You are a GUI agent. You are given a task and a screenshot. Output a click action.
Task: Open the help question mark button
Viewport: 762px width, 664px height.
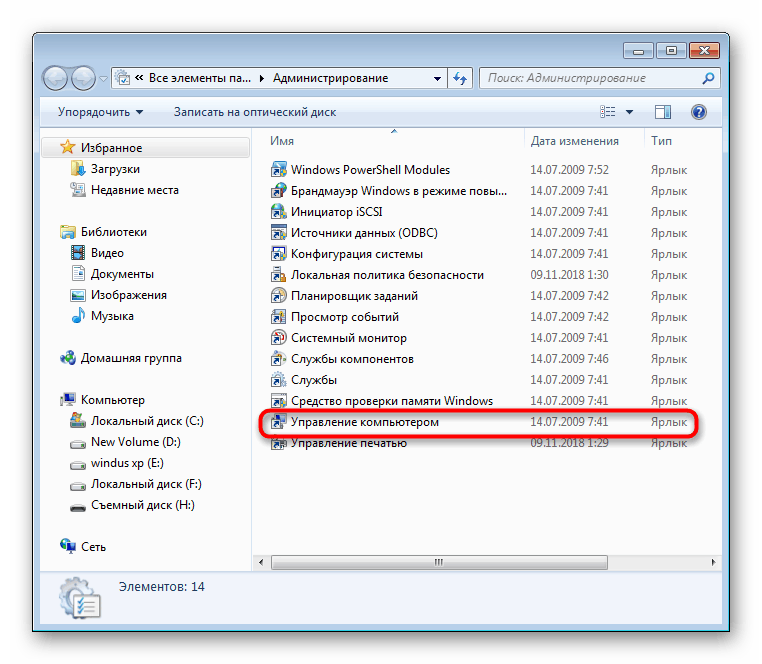[x=698, y=112]
